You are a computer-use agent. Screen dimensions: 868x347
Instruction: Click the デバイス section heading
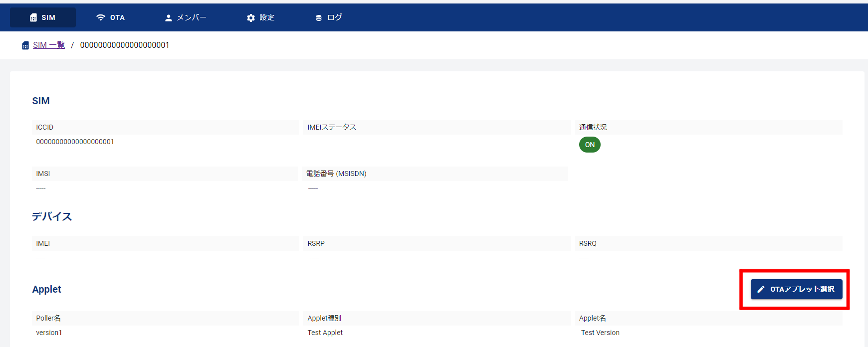pos(52,216)
